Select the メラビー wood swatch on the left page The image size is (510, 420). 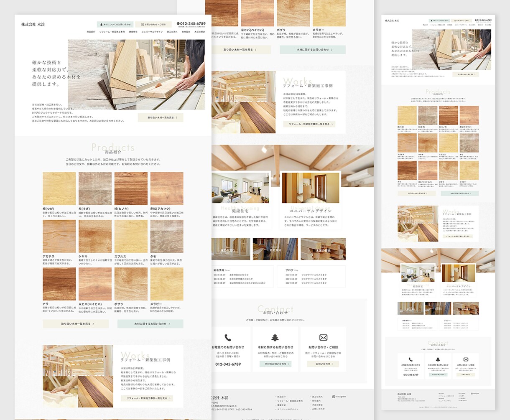167,284
